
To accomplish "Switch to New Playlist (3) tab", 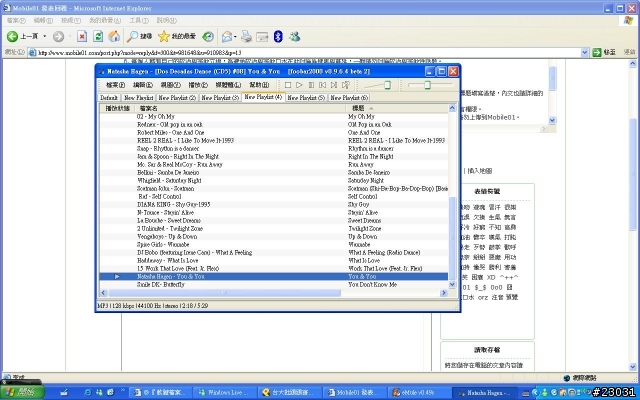I will point(220,98).
